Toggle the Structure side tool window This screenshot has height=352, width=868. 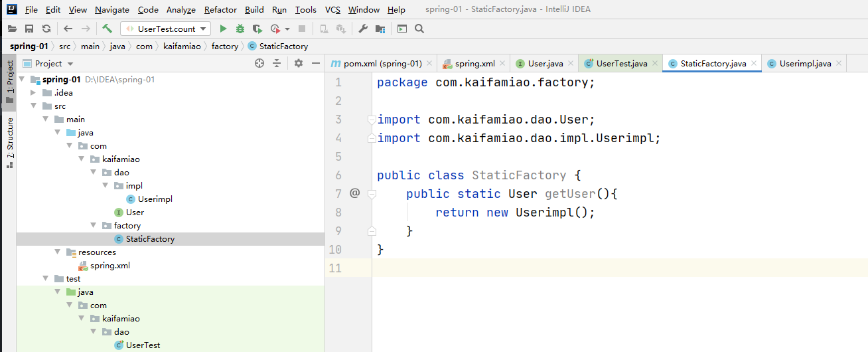9,142
